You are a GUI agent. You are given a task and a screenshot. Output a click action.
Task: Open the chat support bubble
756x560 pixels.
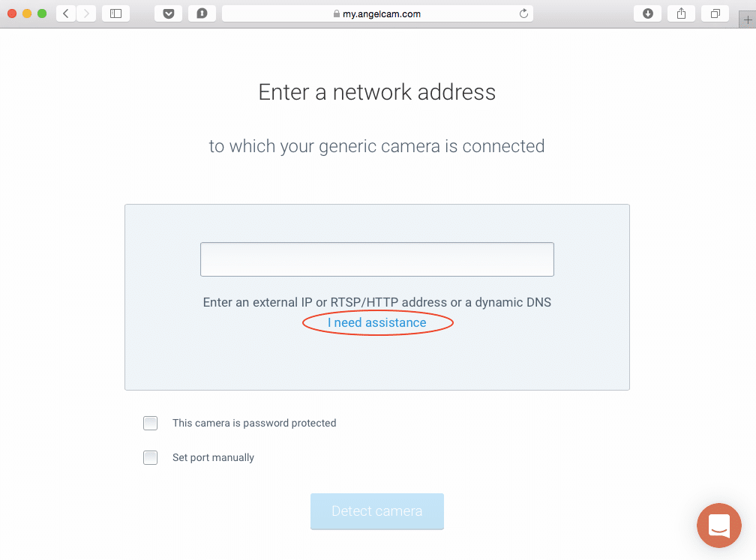click(718, 526)
